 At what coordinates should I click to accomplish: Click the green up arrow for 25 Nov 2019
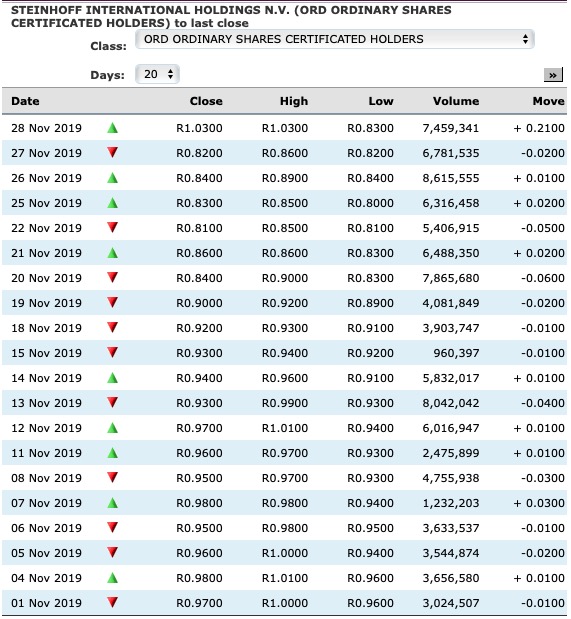coord(113,203)
